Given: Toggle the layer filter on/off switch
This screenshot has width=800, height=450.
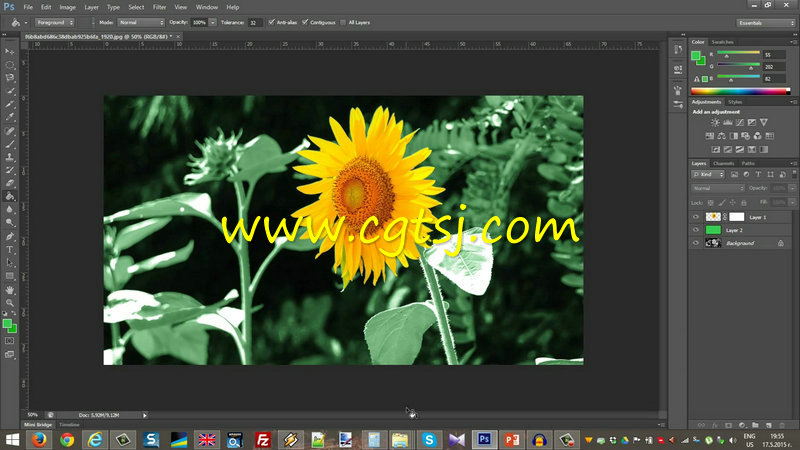Looking at the screenshot, I should 794,174.
